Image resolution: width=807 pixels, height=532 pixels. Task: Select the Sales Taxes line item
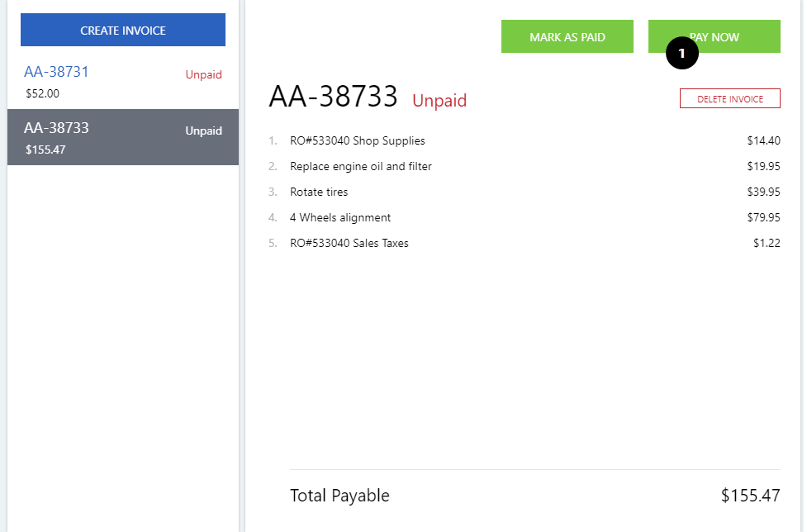[x=349, y=243]
